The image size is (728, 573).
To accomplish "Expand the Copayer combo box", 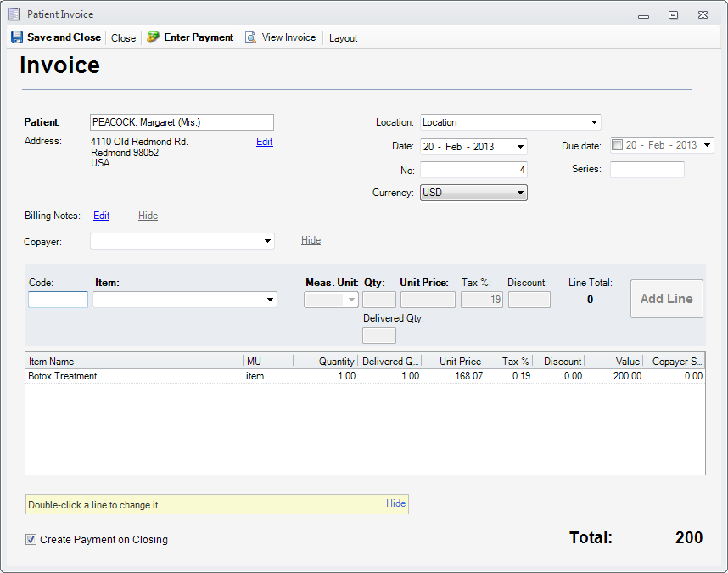I will (x=267, y=241).
